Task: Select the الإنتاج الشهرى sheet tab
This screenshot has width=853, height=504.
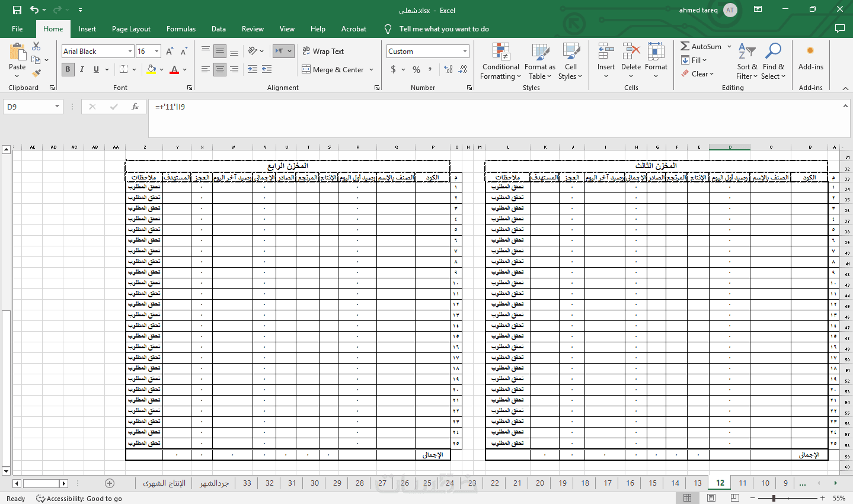Action: coord(164,483)
